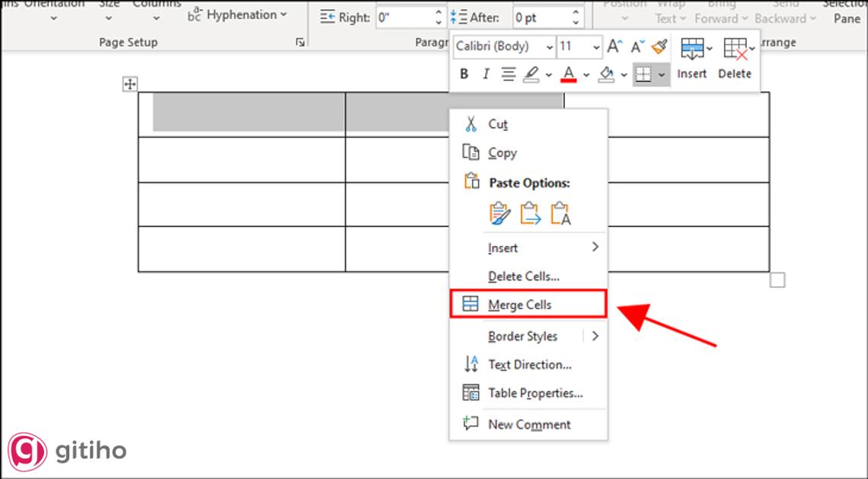
Task: Add a New Comment from menu
Action: [528, 424]
